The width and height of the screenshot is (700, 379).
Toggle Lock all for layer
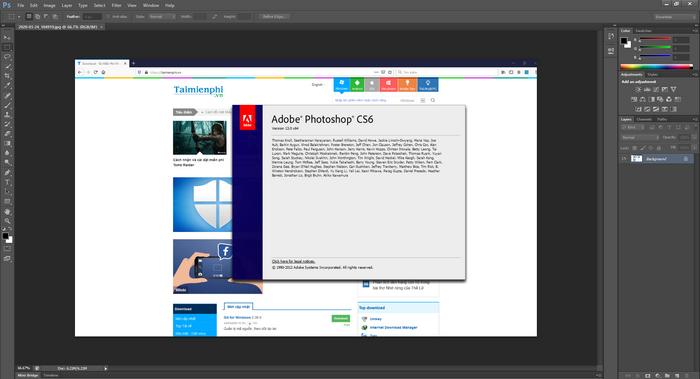coord(659,148)
